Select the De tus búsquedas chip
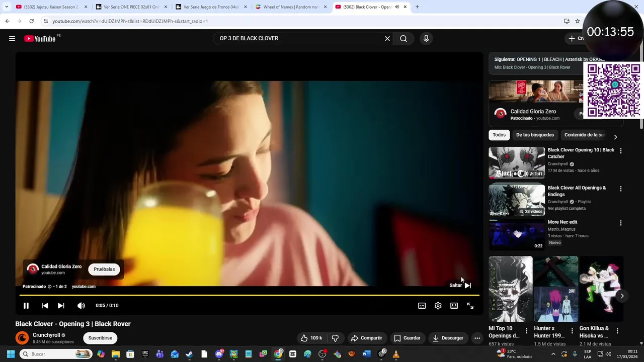 tap(535, 135)
